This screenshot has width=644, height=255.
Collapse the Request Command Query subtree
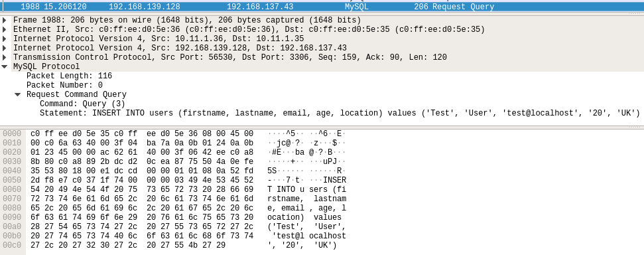(18, 94)
